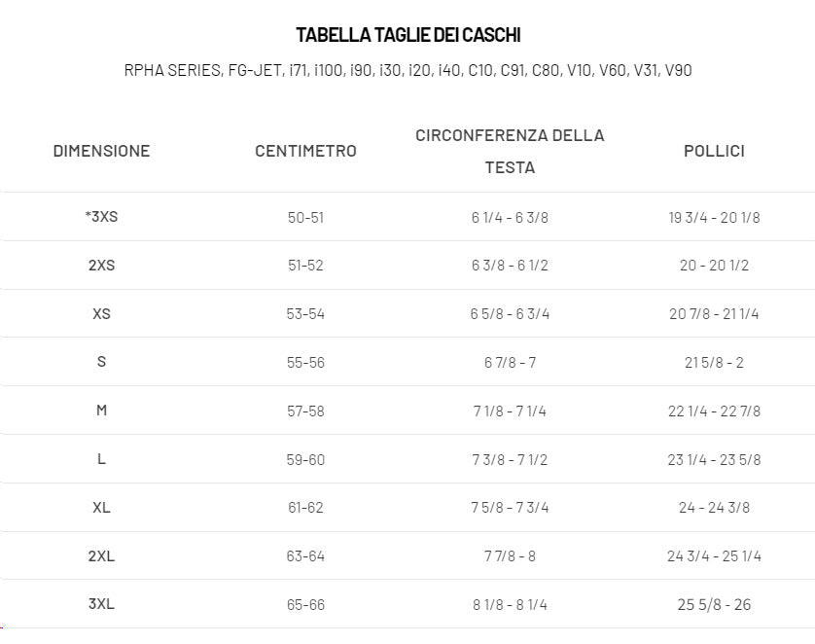
Task: Select the CENTIMETRO column header
Action: [x=305, y=151]
